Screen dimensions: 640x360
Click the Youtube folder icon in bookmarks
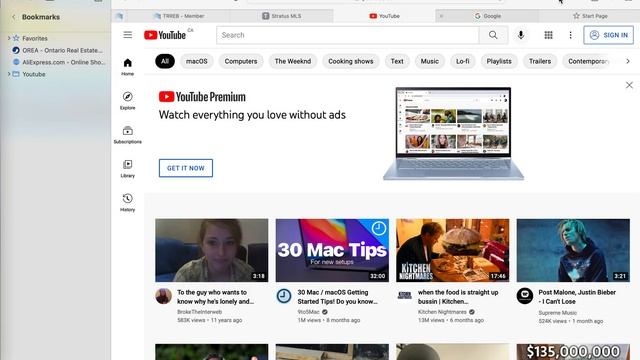click(16, 74)
